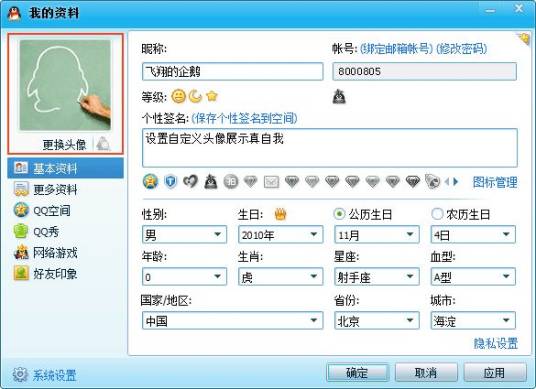The width and height of the screenshot is (536, 389).
Task: Open the birth year dropdown showing 2010年
Action: point(280,234)
